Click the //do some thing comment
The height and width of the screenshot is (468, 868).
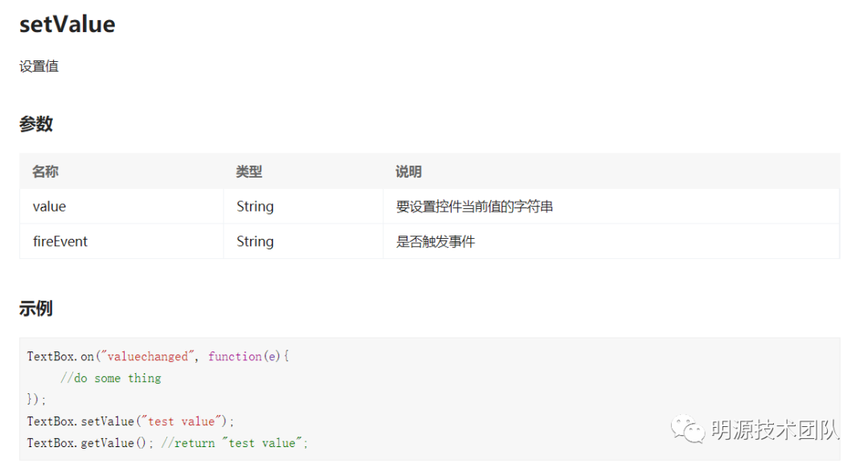tap(111, 378)
